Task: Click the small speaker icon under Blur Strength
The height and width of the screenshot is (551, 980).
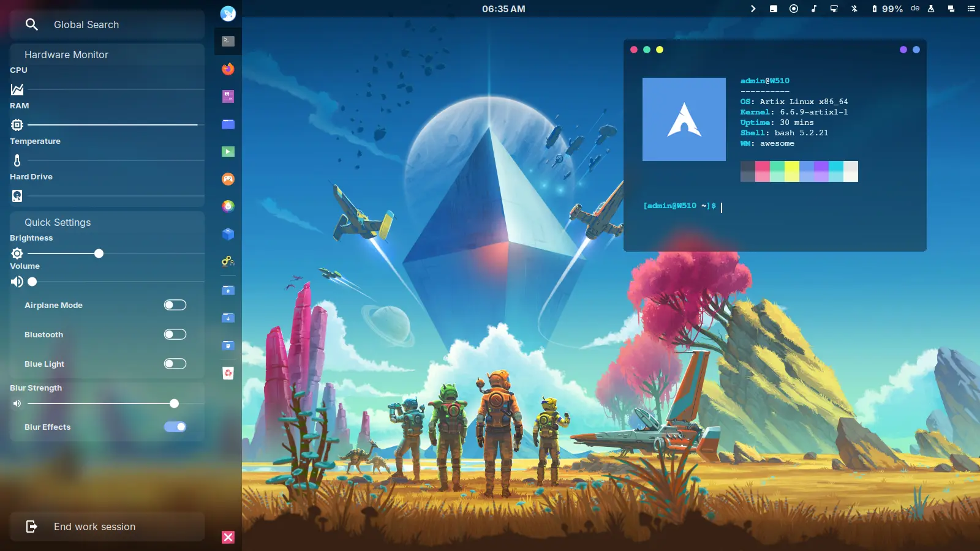Action: 17,403
